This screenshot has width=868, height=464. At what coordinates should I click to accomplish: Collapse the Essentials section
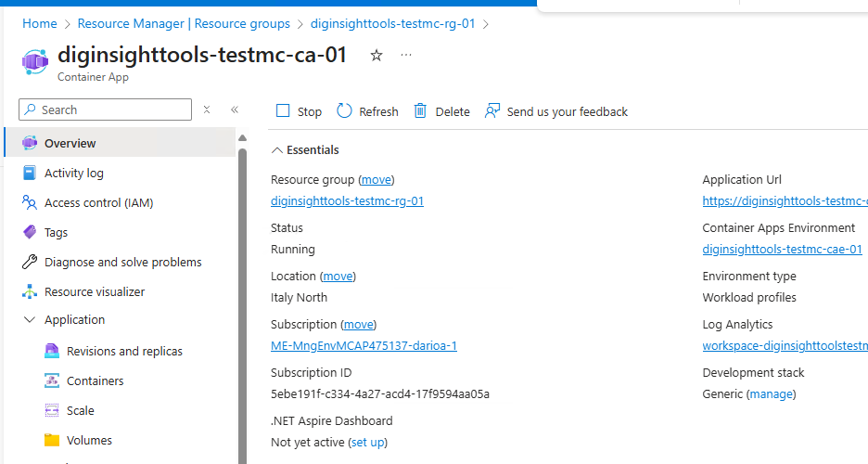pos(277,149)
